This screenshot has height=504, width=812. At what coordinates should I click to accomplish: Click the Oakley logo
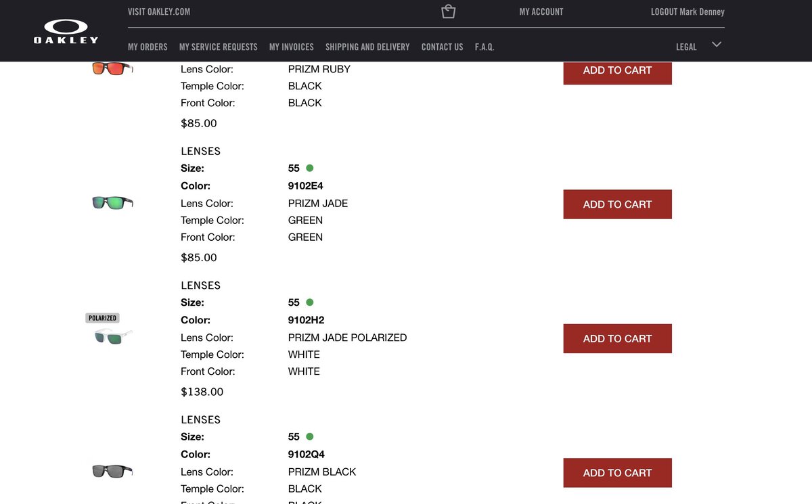(66, 31)
